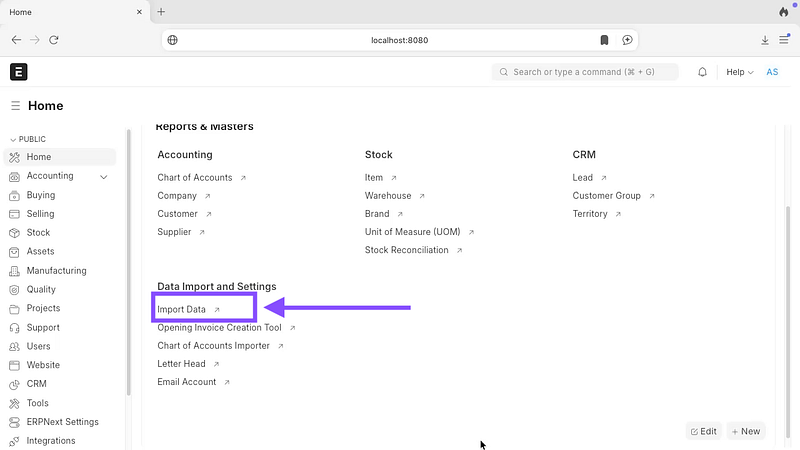The image size is (800, 450).
Task: Open Chart of Accounts link
Action: coord(195,178)
